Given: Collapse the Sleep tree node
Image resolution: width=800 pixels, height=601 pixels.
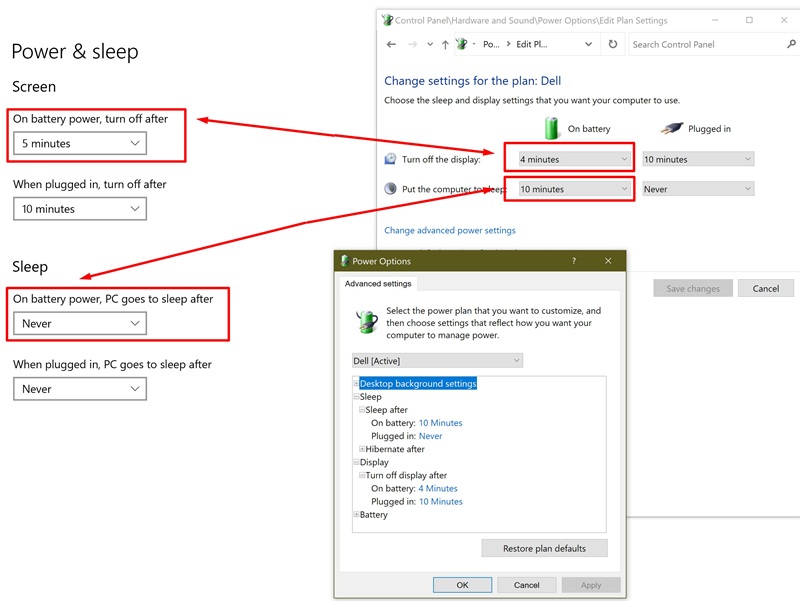Looking at the screenshot, I should pyautogui.click(x=356, y=397).
